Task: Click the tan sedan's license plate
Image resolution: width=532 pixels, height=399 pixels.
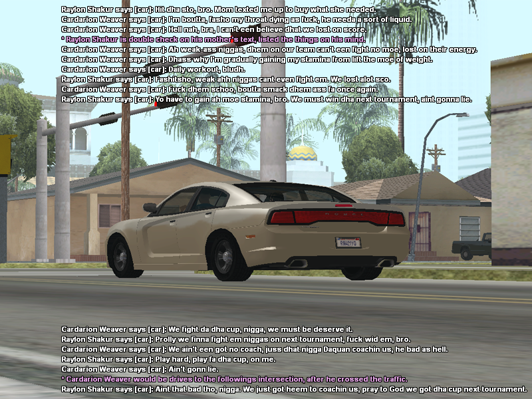Action: [348, 243]
